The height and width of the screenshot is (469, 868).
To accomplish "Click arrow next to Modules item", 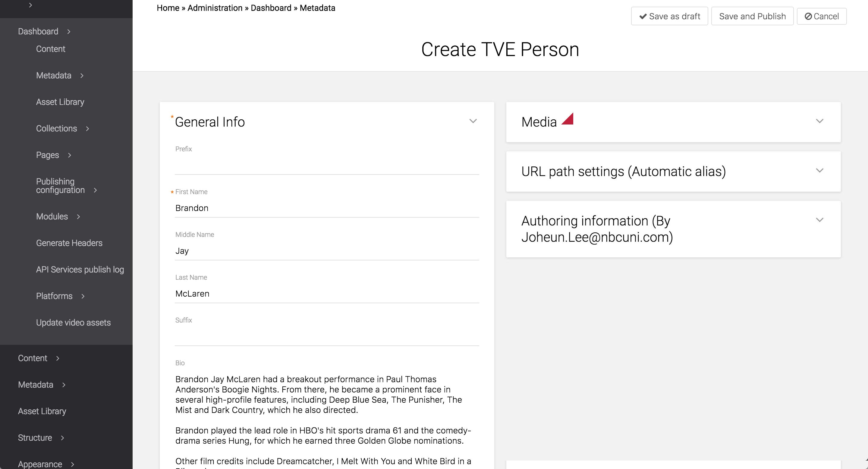I will tap(78, 217).
